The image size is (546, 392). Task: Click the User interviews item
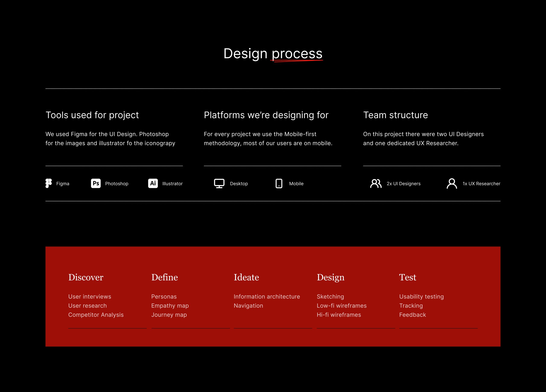point(90,297)
